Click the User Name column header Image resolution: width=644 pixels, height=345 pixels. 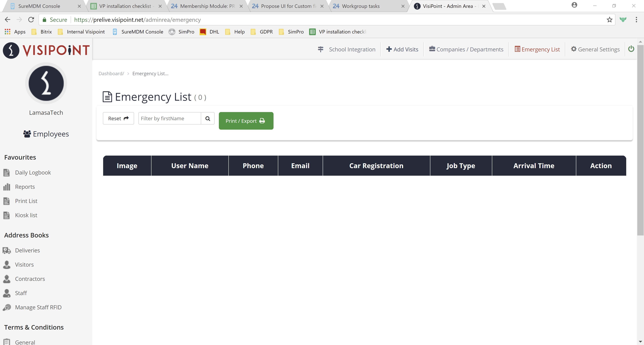[x=190, y=165]
